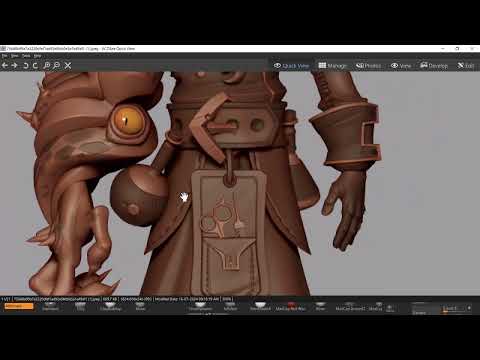Select the MatCap Red Wax material in ZBrush shelf
The width and height of the screenshot is (480, 360).
(291, 306)
